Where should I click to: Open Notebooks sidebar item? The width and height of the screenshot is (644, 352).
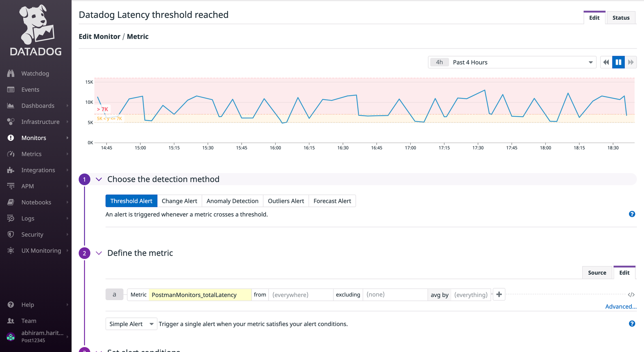36,202
